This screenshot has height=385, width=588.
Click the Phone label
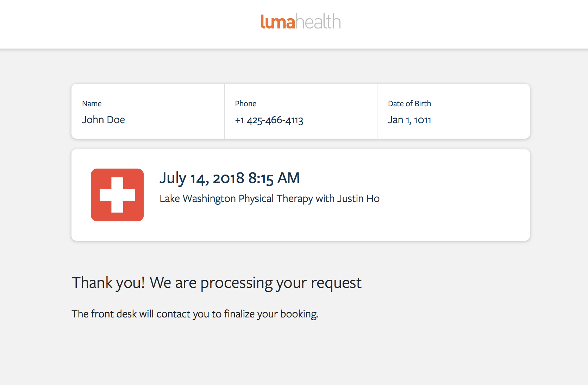tap(246, 103)
